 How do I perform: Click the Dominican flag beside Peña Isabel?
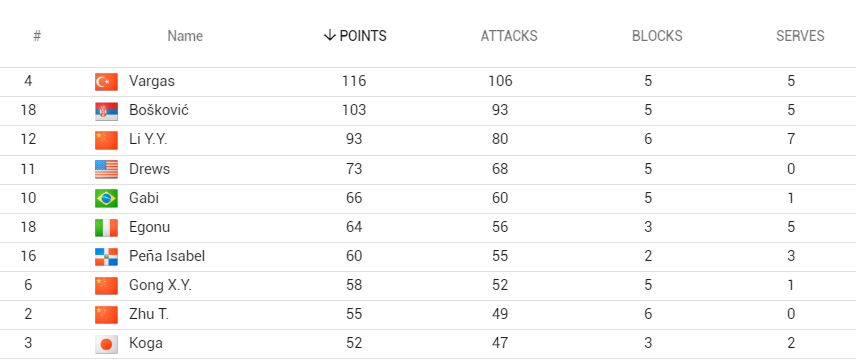tap(106, 256)
